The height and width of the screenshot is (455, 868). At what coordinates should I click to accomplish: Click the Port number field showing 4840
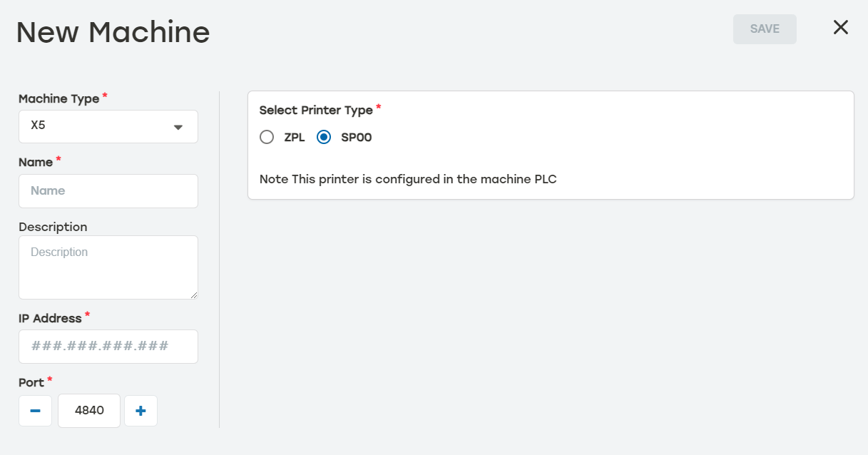pos(89,411)
